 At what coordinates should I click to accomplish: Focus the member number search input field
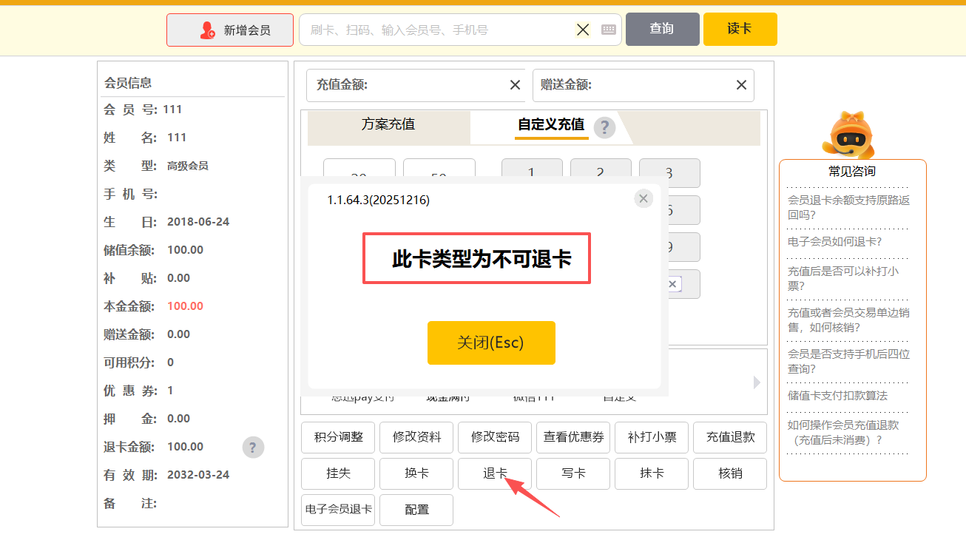click(436, 30)
